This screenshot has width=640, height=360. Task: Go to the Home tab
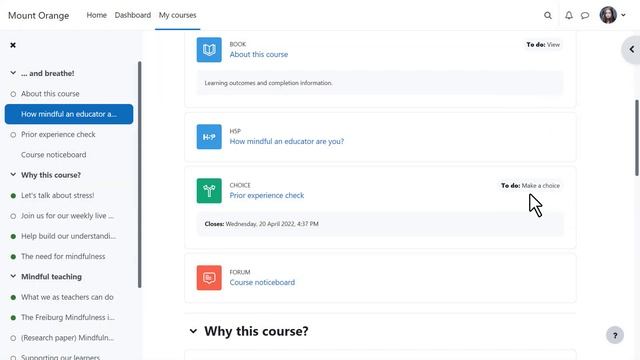[x=96, y=15]
